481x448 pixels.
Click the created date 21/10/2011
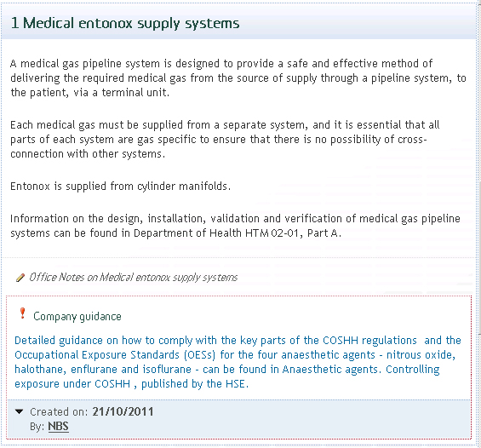(x=123, y=411)
